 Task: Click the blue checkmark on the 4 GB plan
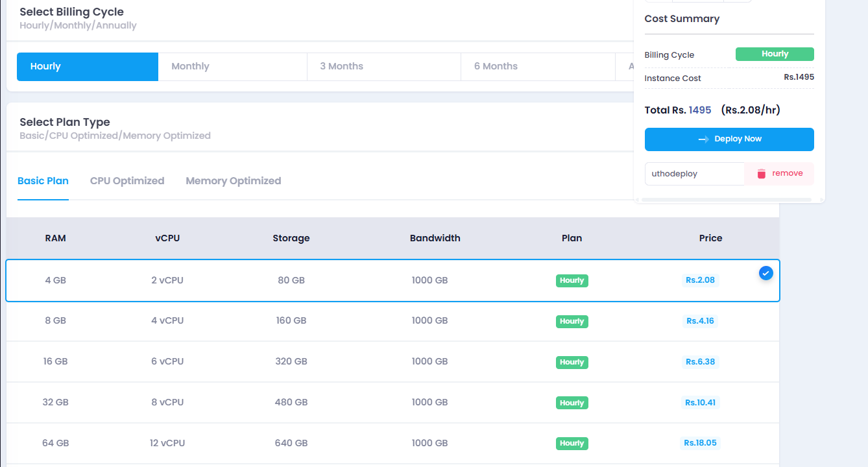766,273
